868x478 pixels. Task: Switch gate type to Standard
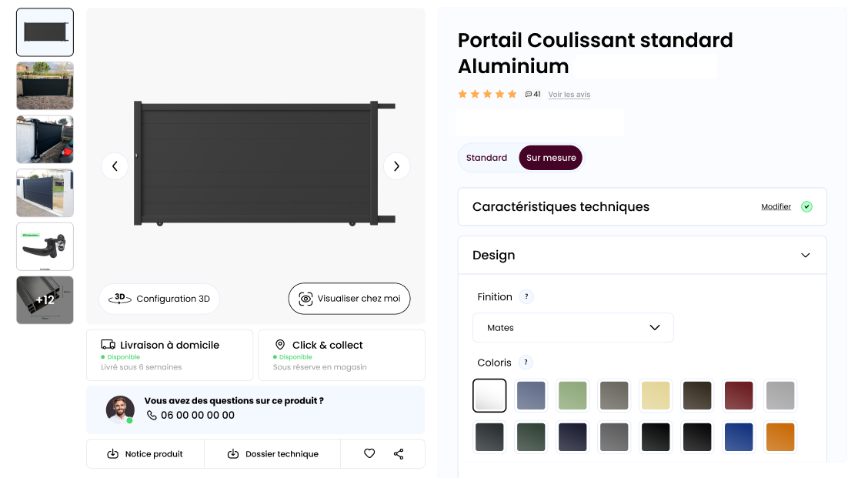(486, 157)
